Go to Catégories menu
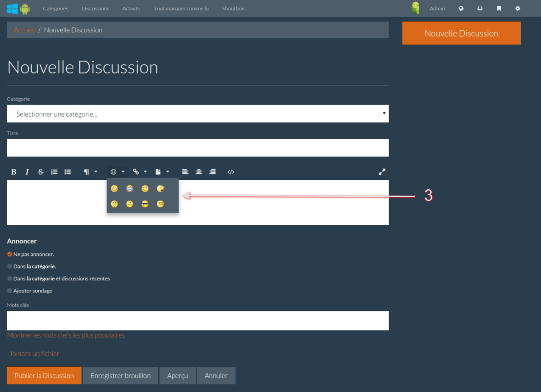This screenshot has height=392, width=541. [55, 9]
